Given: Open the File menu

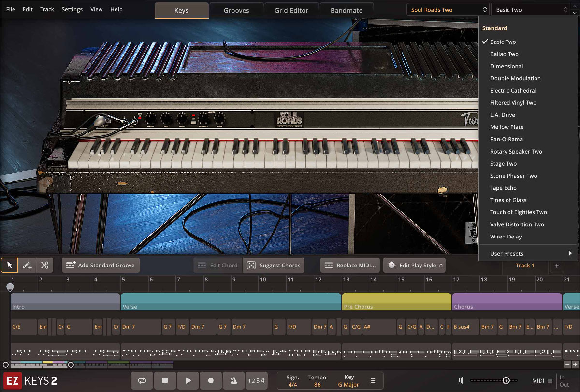Looking at the screenshot, I should [x=11, y=9].
